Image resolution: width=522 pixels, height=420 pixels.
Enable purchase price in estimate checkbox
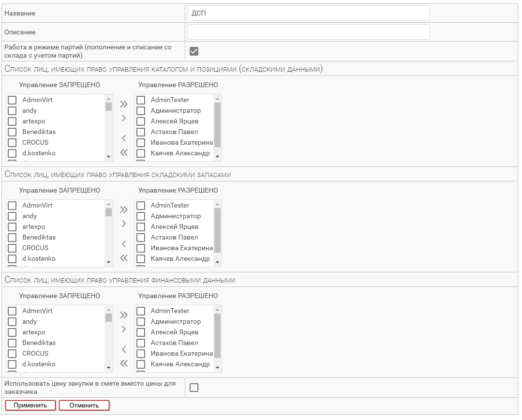194,388
